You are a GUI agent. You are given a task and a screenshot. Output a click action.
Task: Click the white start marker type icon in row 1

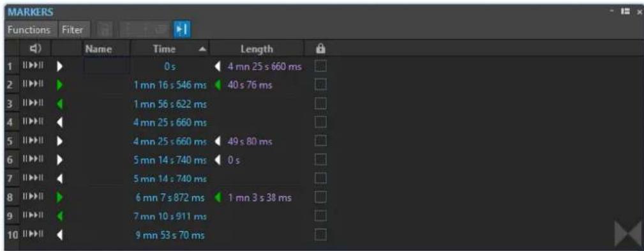(x=60, y=66)
